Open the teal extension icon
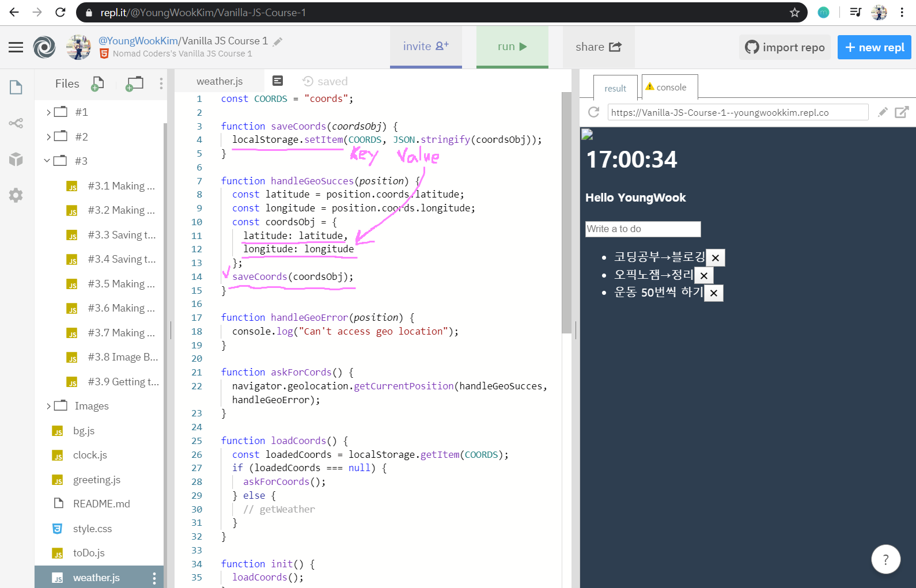This screenshot has height=588, width=916. coord(824,12)
